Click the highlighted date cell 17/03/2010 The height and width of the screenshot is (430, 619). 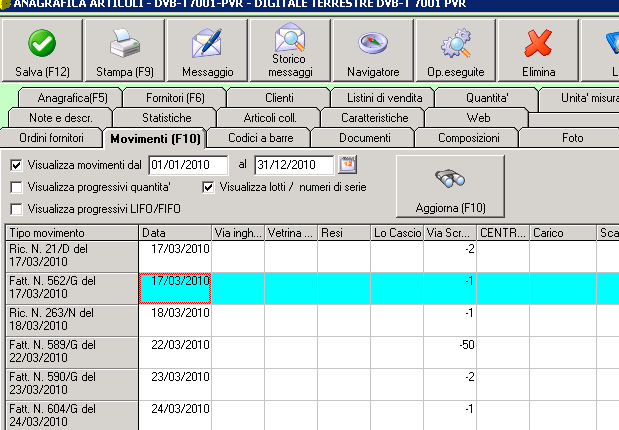[x=175, y=288]
